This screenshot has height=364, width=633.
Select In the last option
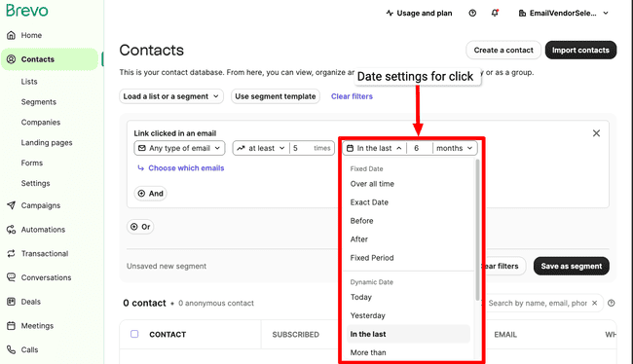coord(408,334)
